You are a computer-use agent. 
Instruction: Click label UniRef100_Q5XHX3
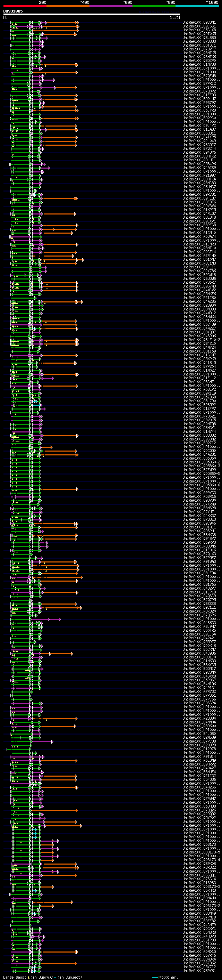(199, 890)
